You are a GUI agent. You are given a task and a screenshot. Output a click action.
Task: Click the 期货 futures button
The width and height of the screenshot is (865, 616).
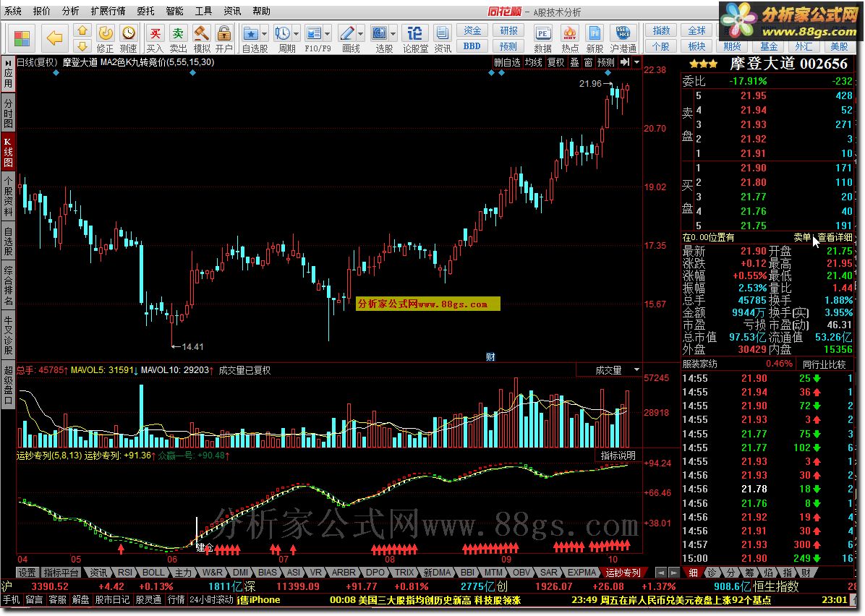[x=733, y=46]
